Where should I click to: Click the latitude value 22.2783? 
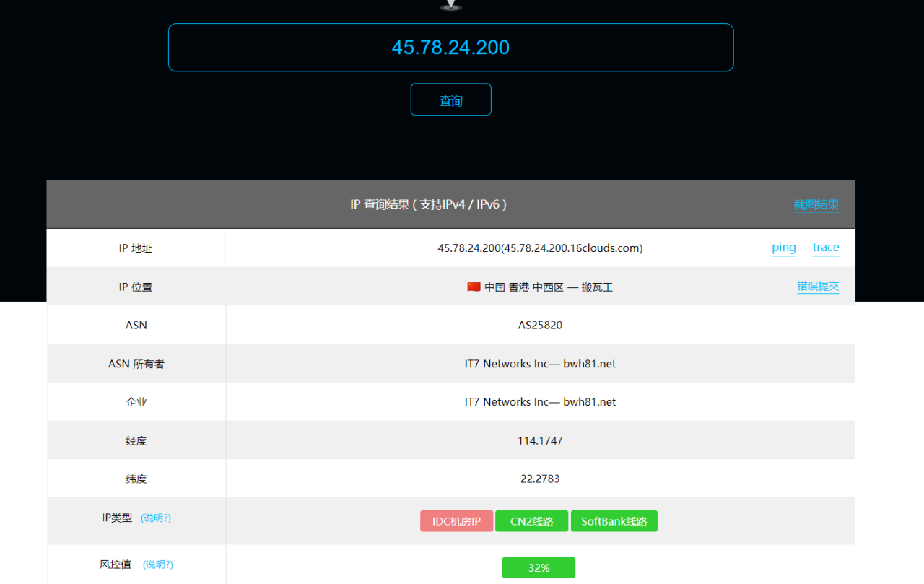point(540,479)
